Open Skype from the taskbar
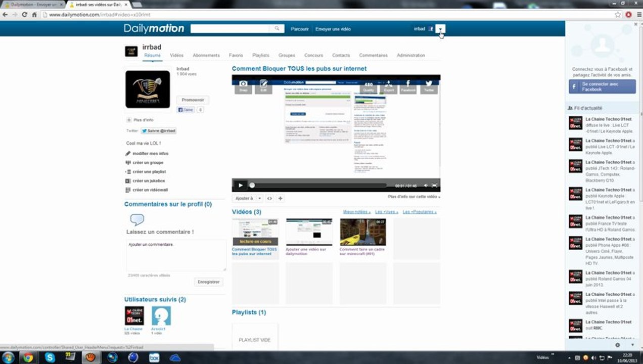 (x=50, y=357)
